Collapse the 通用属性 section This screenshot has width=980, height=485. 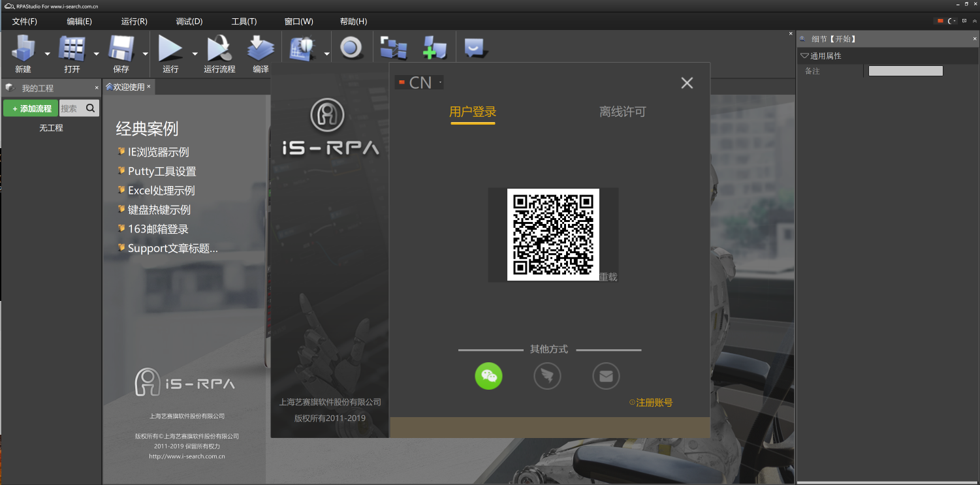tap(804, 55)
